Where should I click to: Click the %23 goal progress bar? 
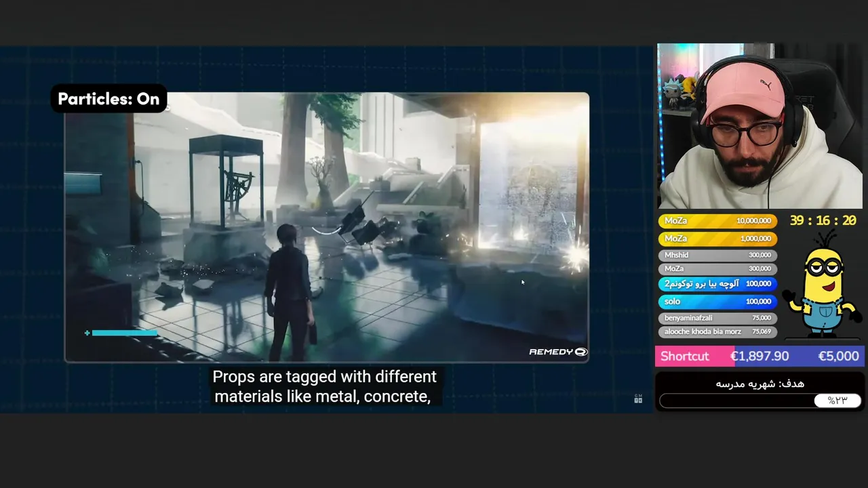coord(760,401)
